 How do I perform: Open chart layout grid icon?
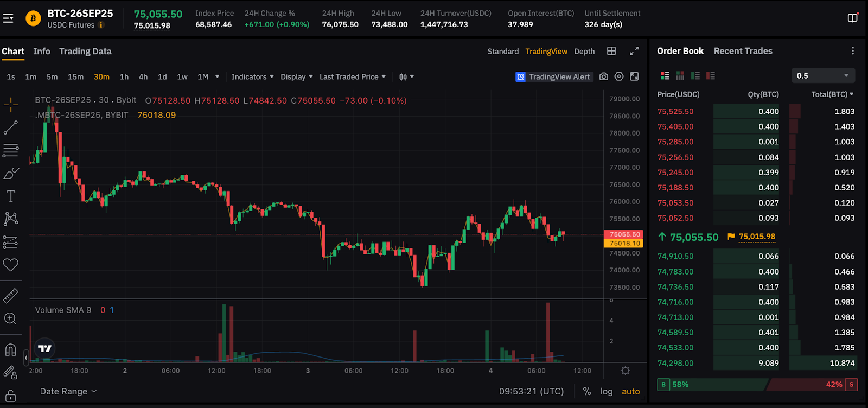tap(611, 51)
